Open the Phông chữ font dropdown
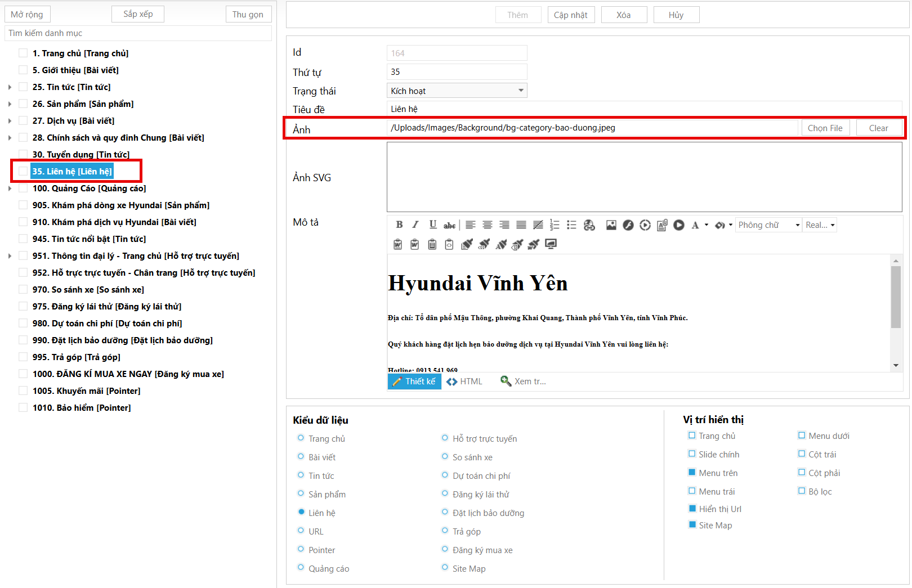This screenshot has height=588, width=912. (768, 225)
